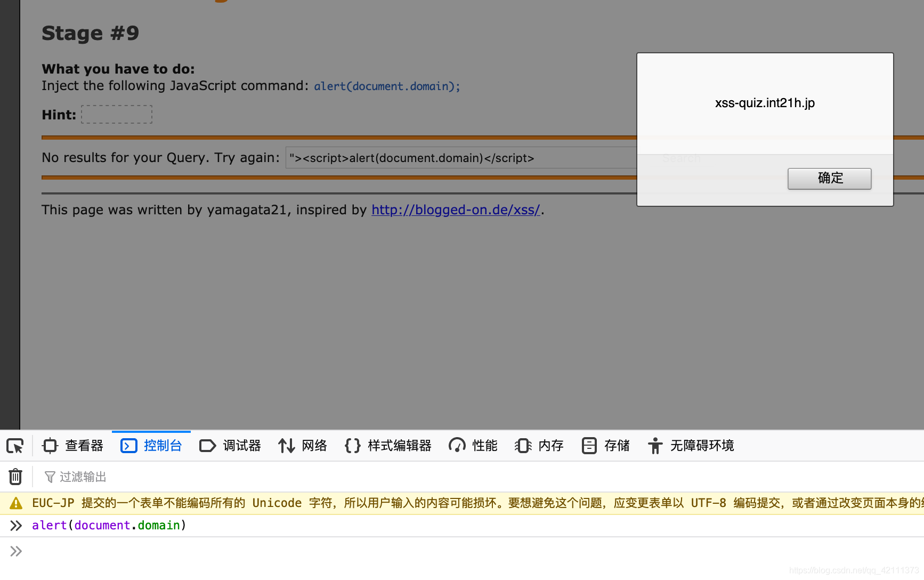Click the dashed Hint box
The width and height of the screenshot is (924, 580).
pyautogui.click(x=117, y=115)
